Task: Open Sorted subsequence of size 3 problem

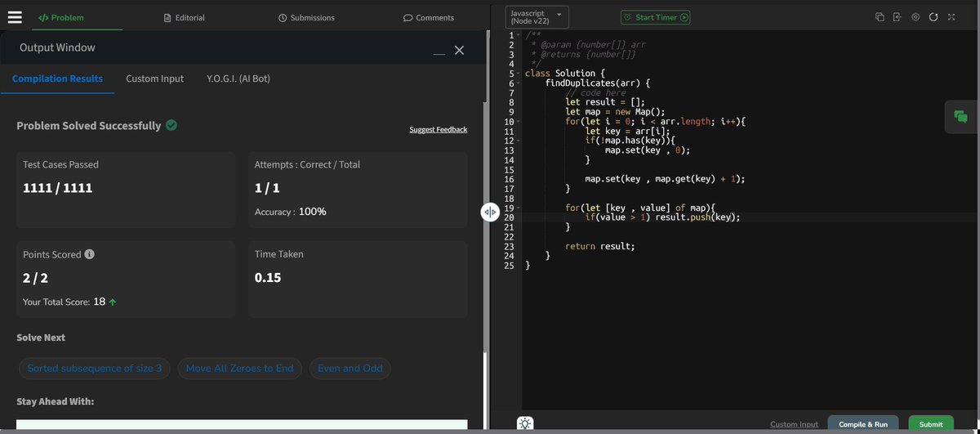Action: [95, 368]
